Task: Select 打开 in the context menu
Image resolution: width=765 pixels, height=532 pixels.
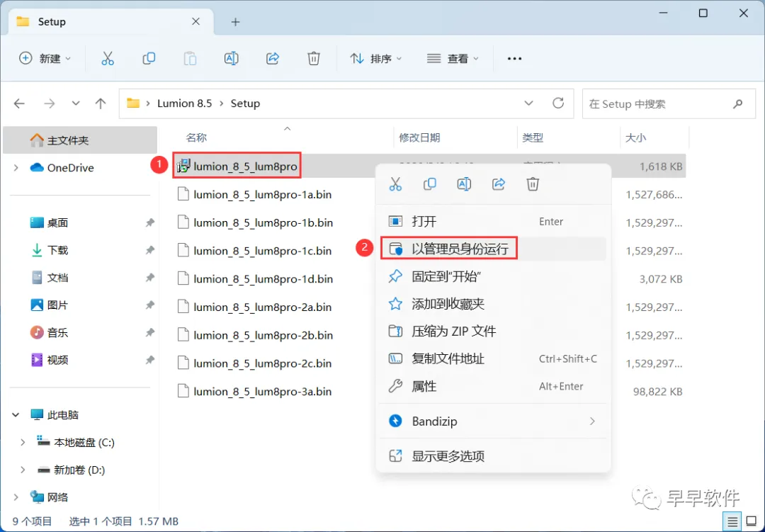Action: (493, 222)
